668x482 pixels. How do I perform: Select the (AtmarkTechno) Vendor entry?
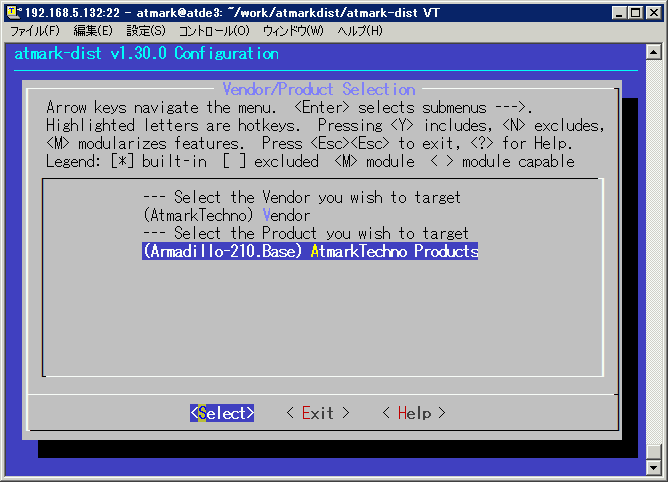(x=227, y=215)
